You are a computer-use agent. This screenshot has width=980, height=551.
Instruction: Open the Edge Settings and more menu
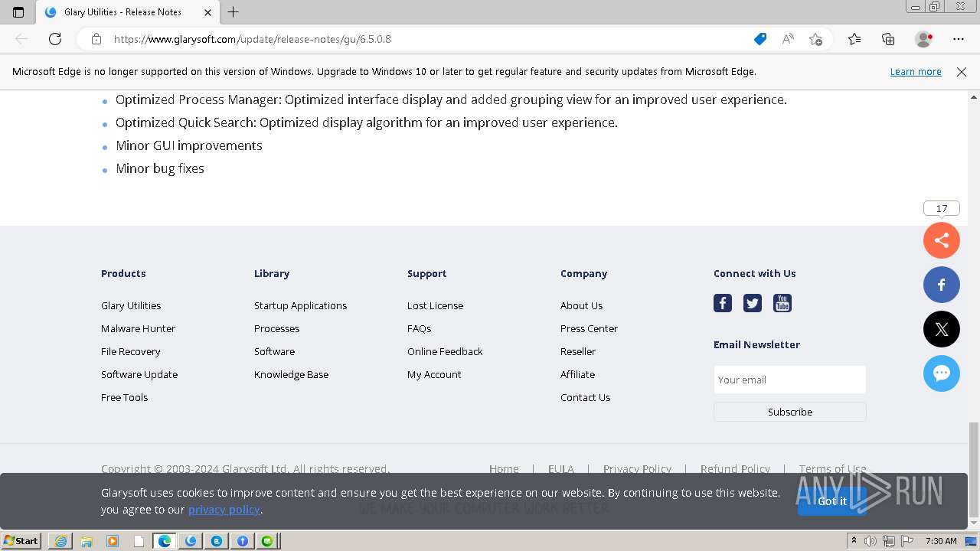pyautogui.click(x=959, y=39)
